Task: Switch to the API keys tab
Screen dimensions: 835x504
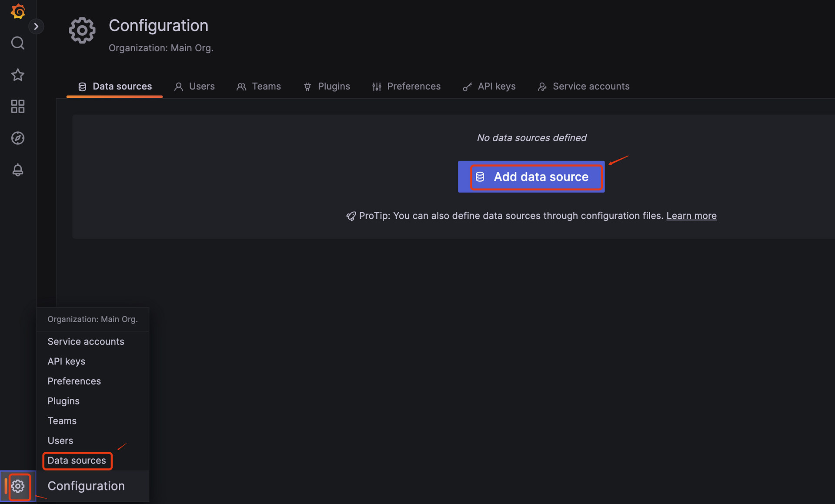Action: [x=489, y=87]
